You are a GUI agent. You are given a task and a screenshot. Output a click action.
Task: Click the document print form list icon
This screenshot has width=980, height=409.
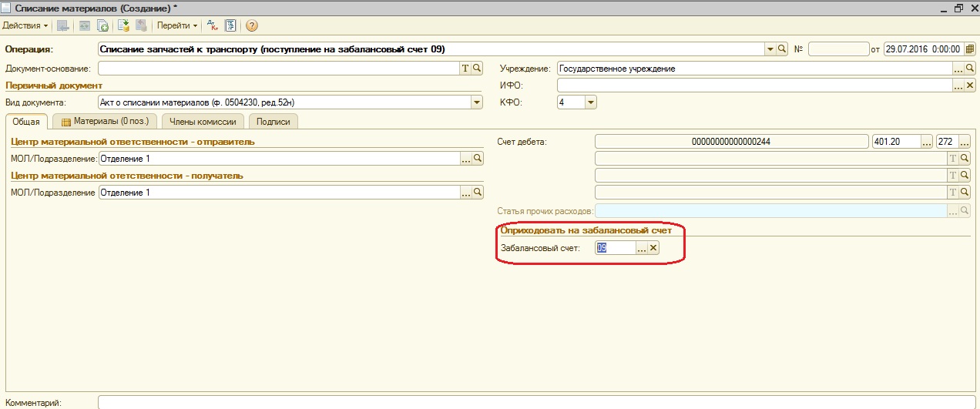click(x=230, y=25)
